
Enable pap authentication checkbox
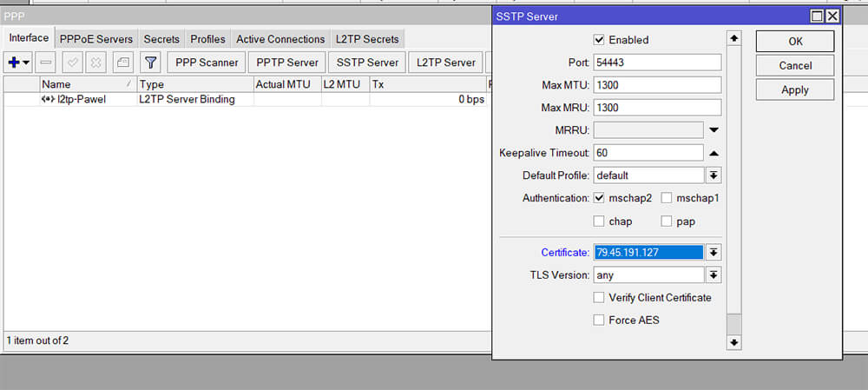[667, 221]
